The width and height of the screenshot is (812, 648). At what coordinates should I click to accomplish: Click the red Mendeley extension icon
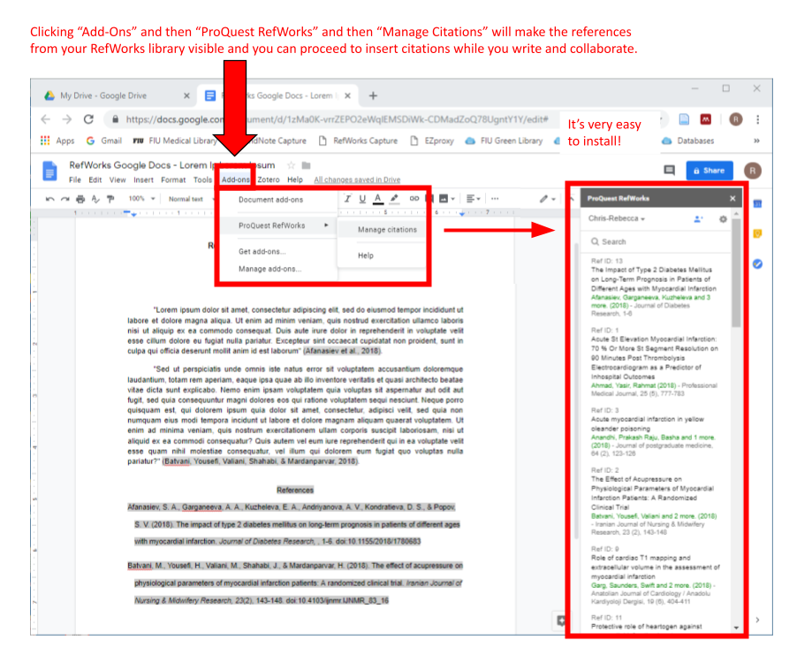click(705, 119)
